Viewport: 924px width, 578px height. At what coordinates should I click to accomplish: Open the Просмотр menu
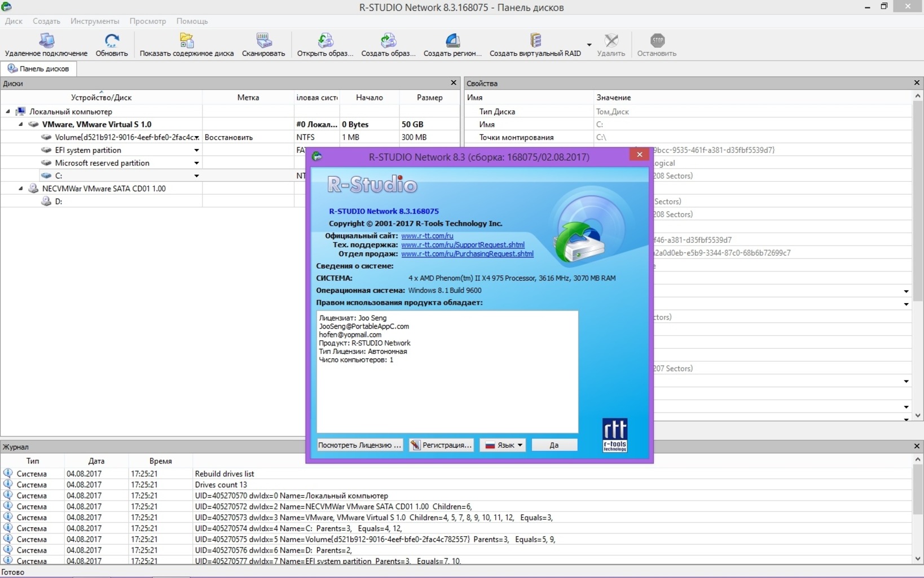coord(148,21)
